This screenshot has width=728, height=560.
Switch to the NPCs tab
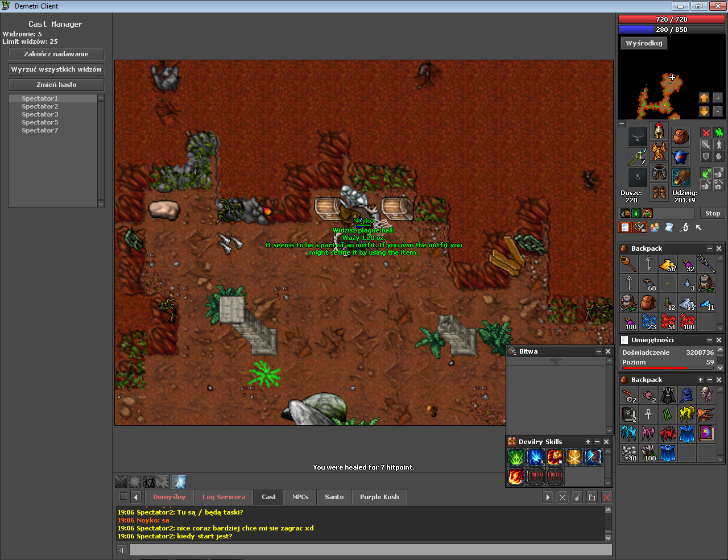(300, 497)
